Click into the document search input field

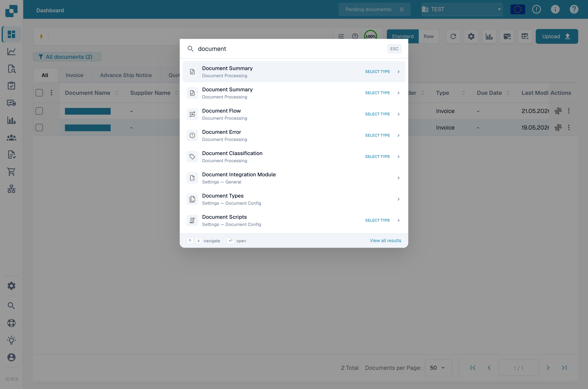(290, 49)
